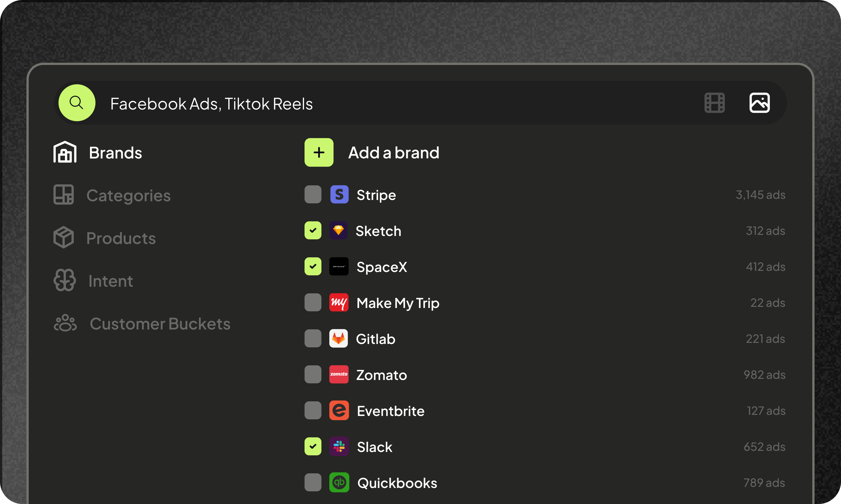Deselect the Slack checkbox
The width and height of the screenshot is (841, 504).
coord(313,447)
